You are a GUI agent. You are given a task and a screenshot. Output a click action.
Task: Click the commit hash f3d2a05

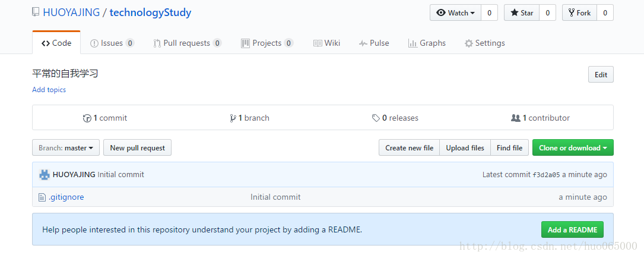point(546,175)
